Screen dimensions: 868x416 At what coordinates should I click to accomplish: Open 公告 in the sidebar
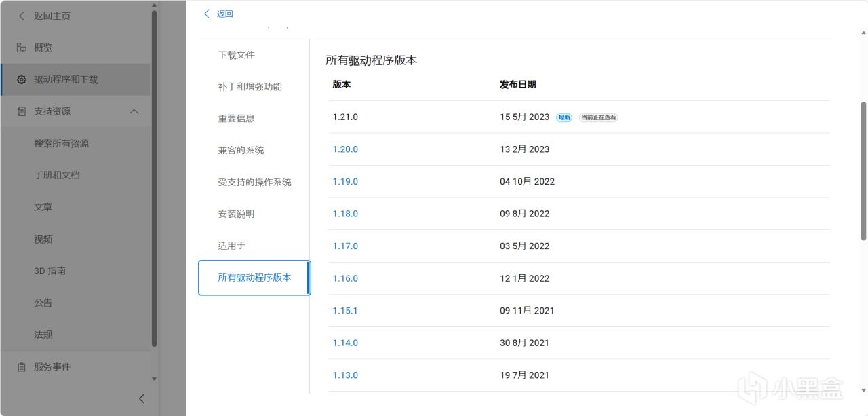(43, 303)
